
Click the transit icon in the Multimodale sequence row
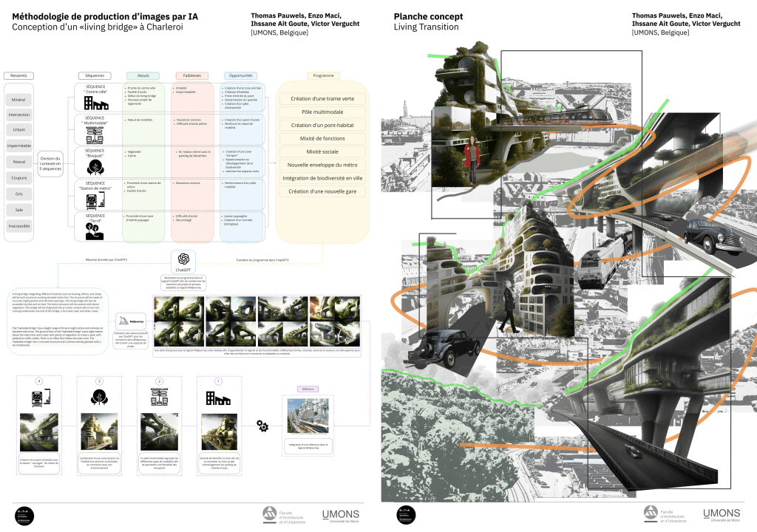click(95, 134)
